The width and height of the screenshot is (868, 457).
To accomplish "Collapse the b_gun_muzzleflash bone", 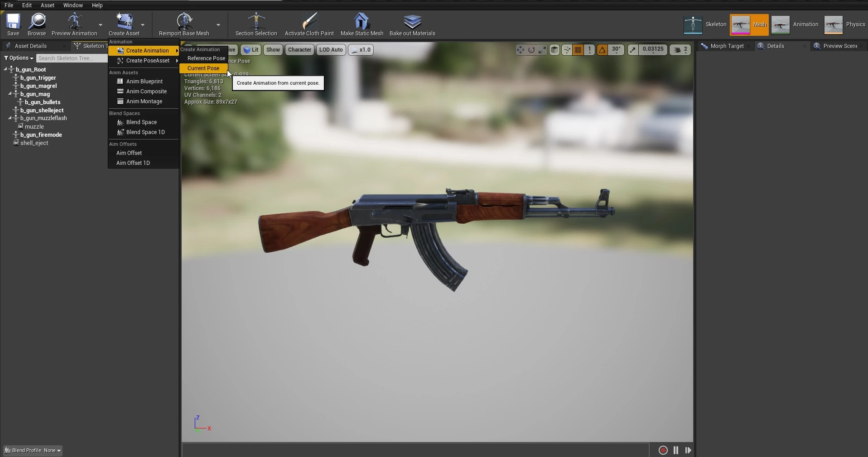I will [10, 118].
